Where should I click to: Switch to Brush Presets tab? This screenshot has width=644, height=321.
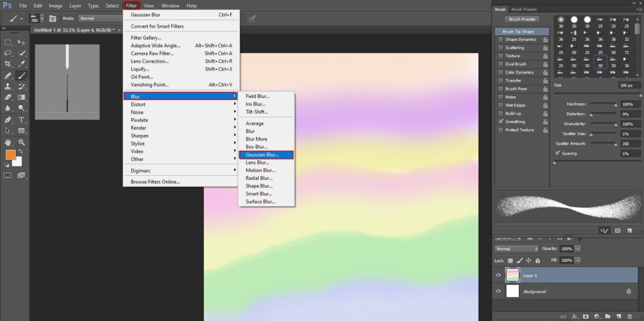click(x=524, y=9)
